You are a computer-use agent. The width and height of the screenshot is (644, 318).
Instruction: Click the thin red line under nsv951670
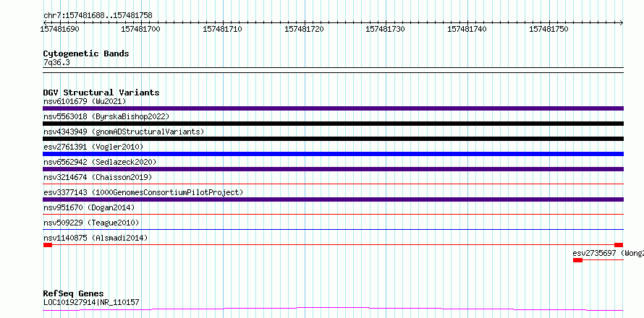pos(333,214)
